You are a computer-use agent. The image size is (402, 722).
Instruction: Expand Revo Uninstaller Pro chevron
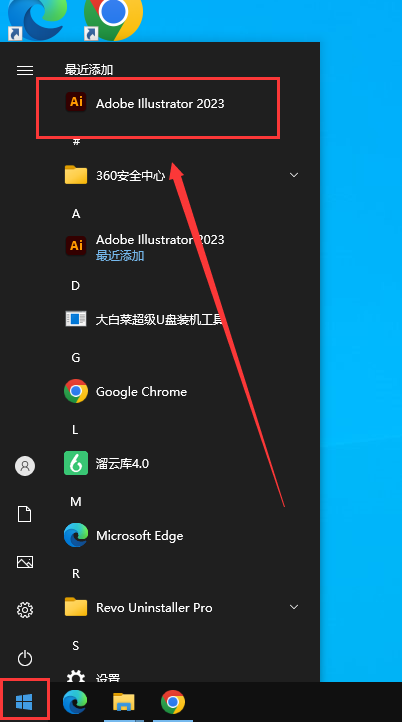294,607
